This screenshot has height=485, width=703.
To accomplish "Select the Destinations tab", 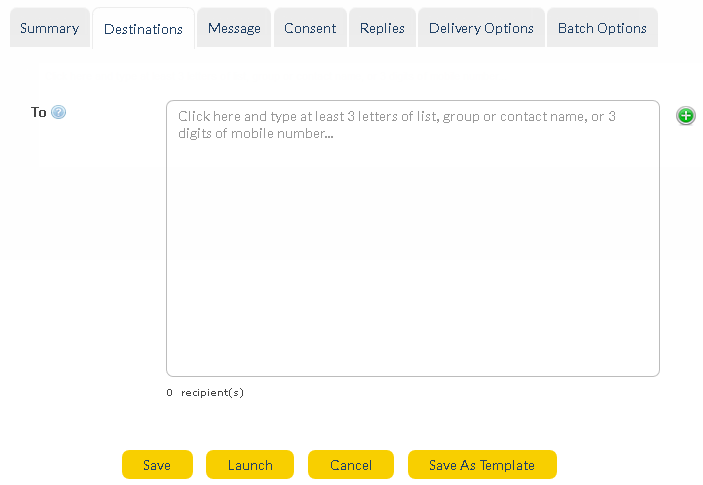I will [143, 29].
